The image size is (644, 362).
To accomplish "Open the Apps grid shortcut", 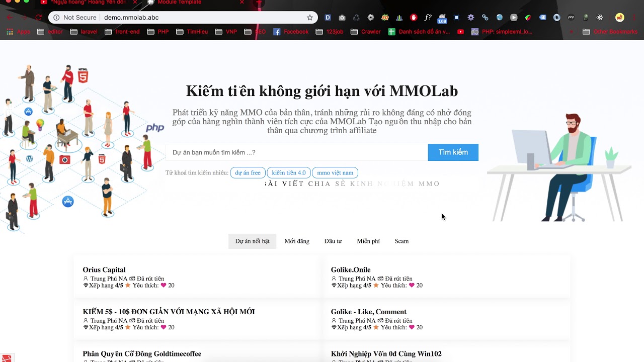I will coord(18,32).
